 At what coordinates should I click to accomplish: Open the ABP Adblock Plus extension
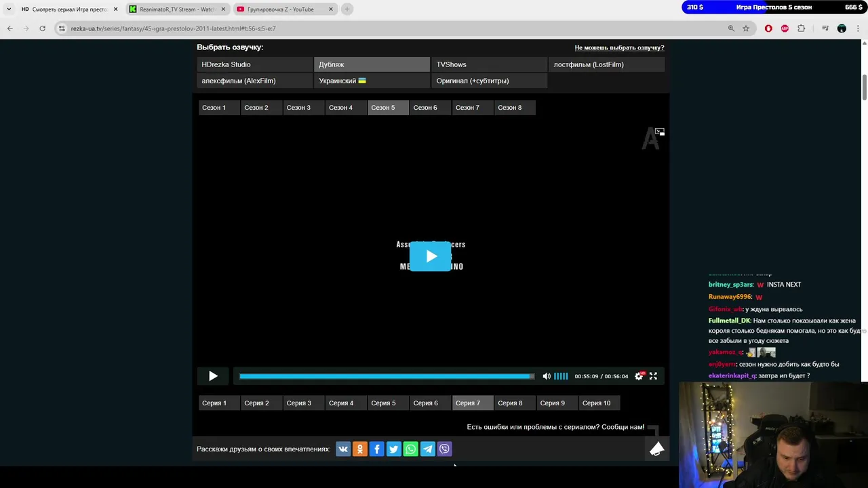point(785,28)
